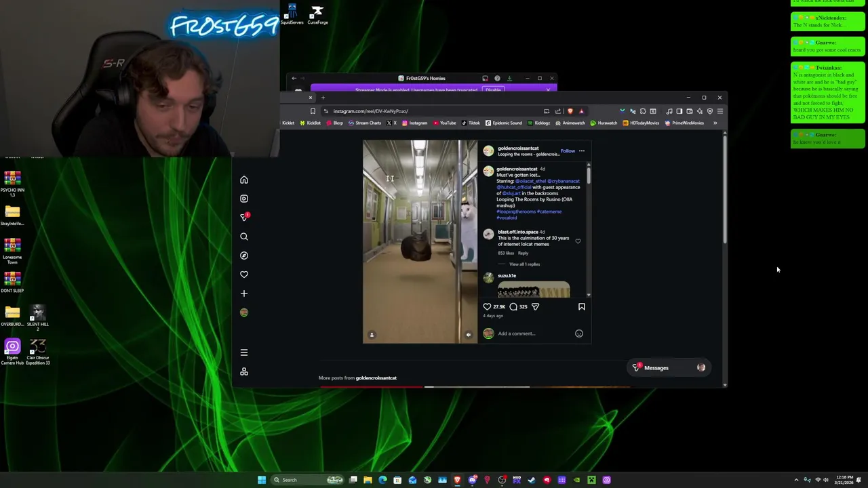Open the Leo AI sparkle icon
The image size is (868, 488).
[x=700, y=111]
